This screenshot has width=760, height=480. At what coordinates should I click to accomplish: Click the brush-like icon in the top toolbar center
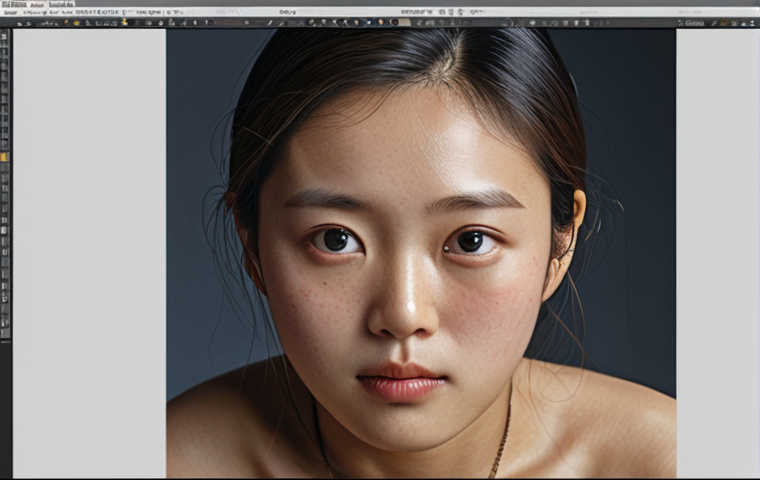click(270, 22)
